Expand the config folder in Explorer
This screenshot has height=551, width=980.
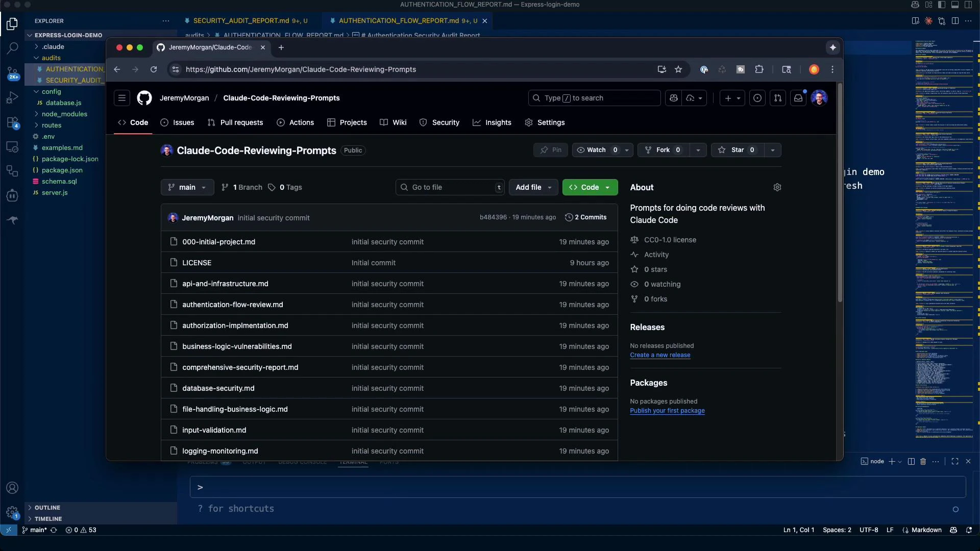51,92
